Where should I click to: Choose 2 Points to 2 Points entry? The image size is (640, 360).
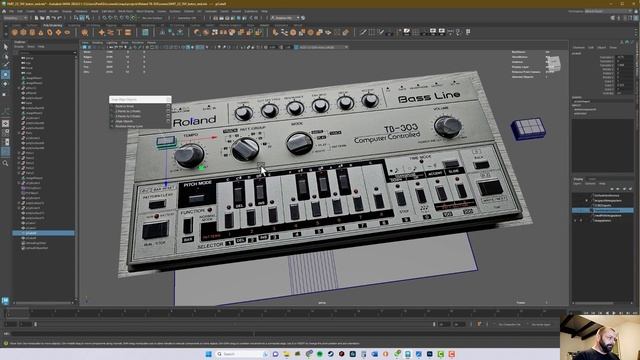click(128, 111)
